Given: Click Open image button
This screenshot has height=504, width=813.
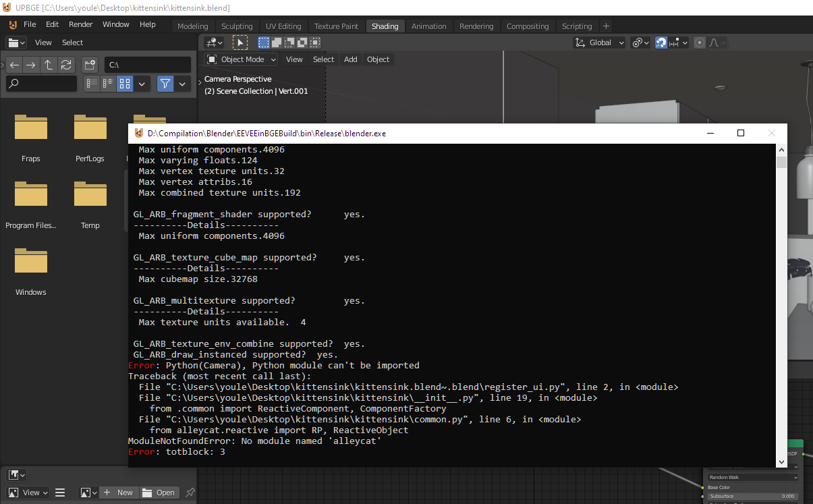Looking at the screenshot, I should tap(159, 493).
